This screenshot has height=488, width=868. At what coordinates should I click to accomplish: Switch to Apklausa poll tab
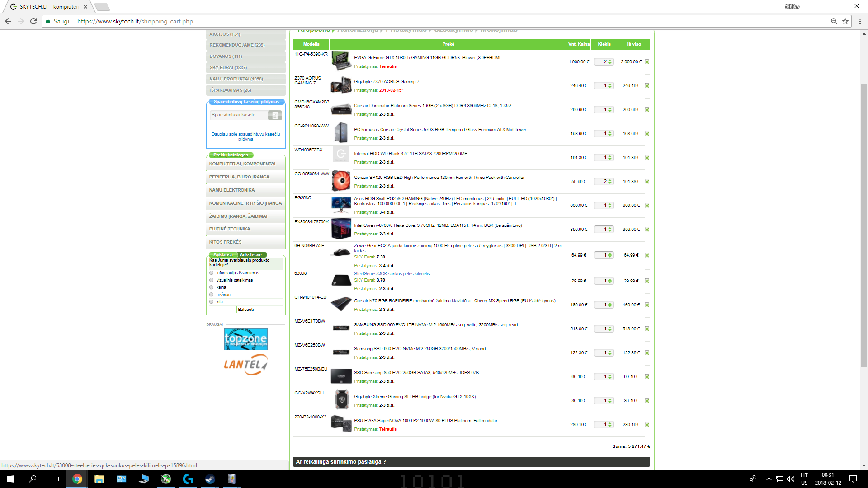coord(223,255)
